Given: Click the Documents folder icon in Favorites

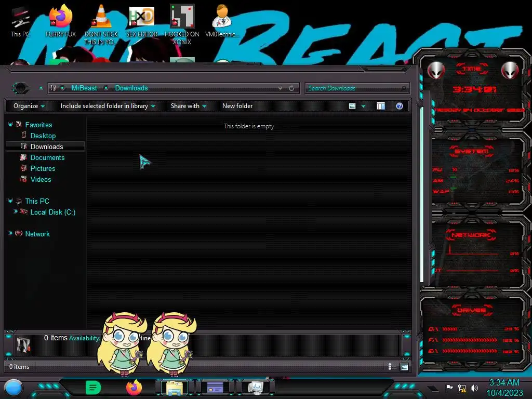Looking at the screenshot, I should (23, 157).
